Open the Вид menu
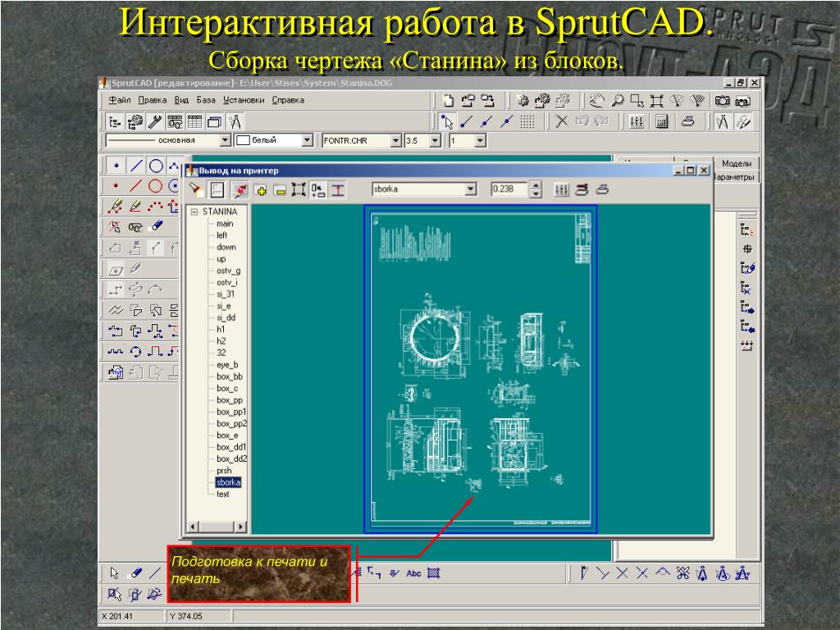 pyautogui.click(x=181, y=100)
